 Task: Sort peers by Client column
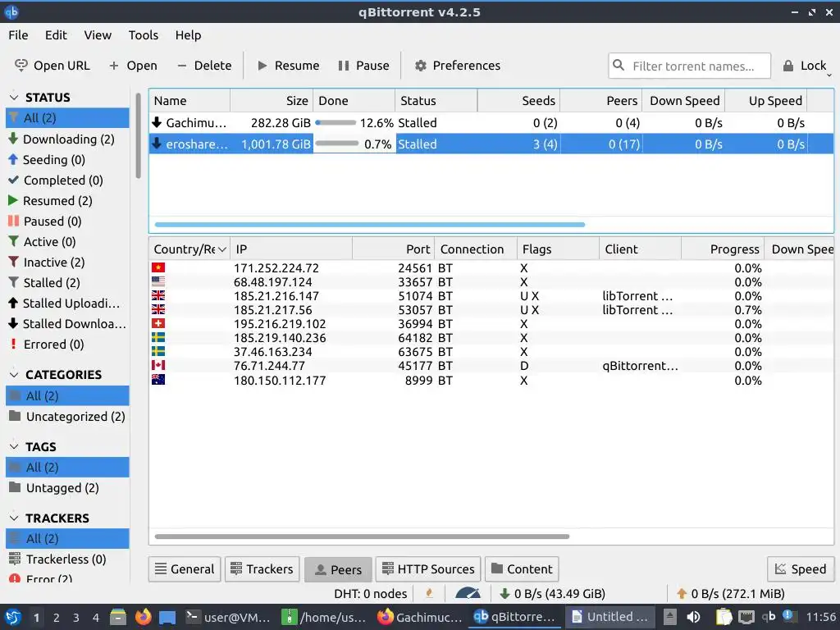[640, 249]
